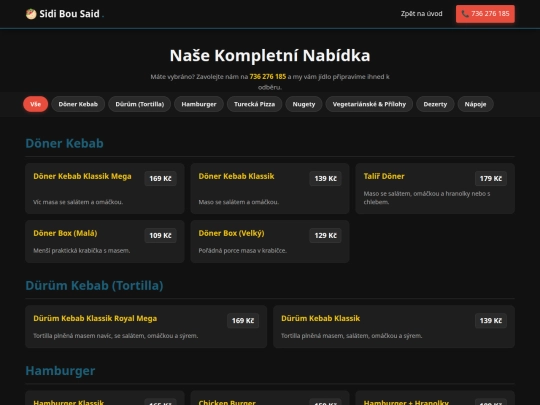
Task: Click the Döner Kebab section heading
Action: pyautogui.click(x=64, y=143)
